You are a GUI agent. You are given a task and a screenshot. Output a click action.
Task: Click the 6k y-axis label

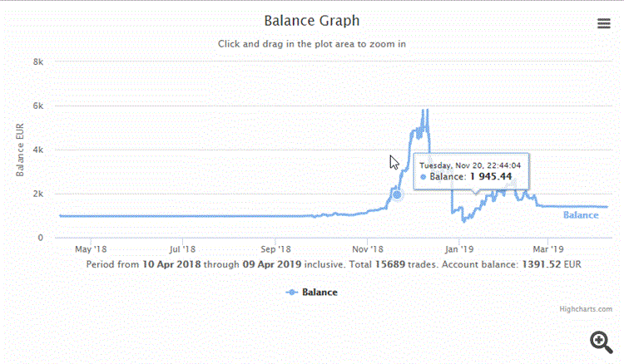pos(38,106)
